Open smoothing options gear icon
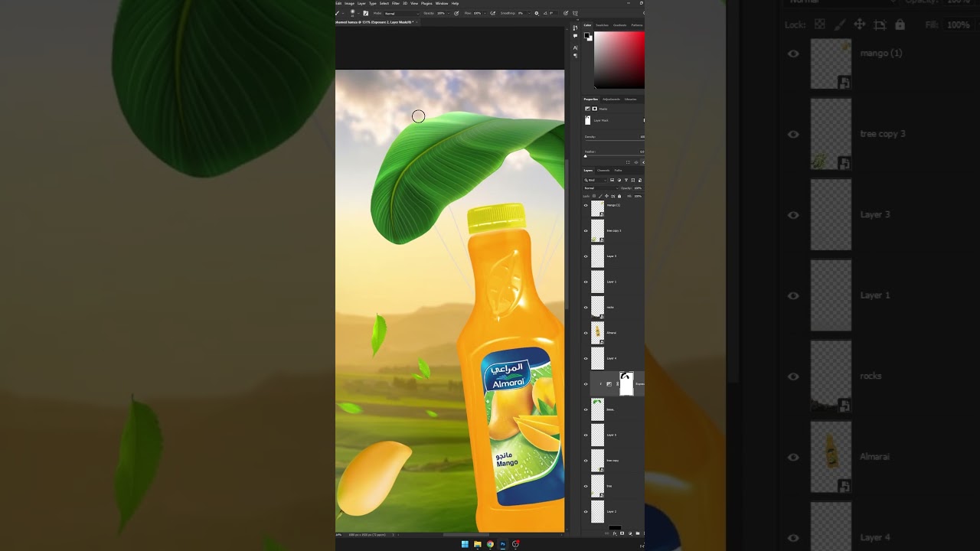Viewport: 980px width, 551px height. 537,13
